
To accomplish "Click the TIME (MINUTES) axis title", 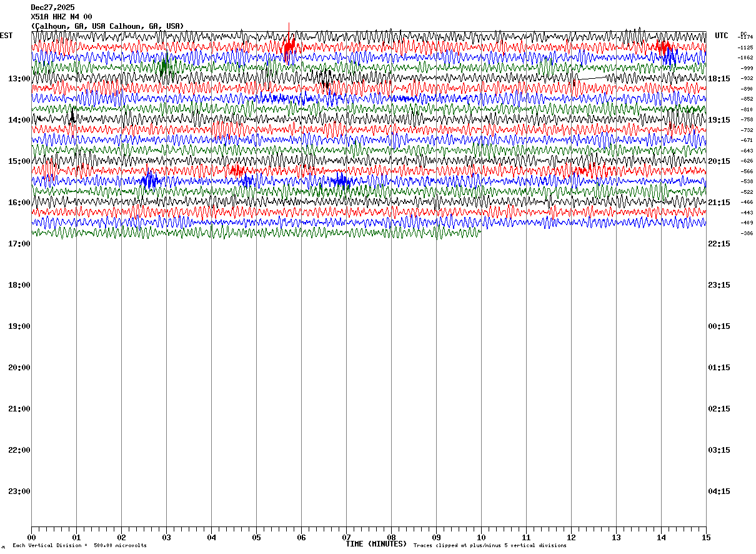I will pyautogui.click(x=376, y=544).
